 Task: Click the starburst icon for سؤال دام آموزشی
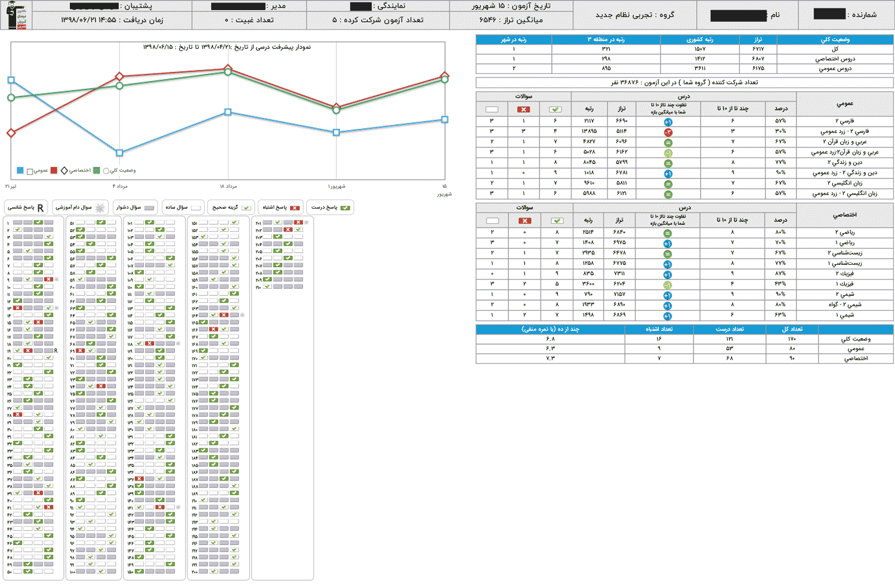tap(100, 208)
